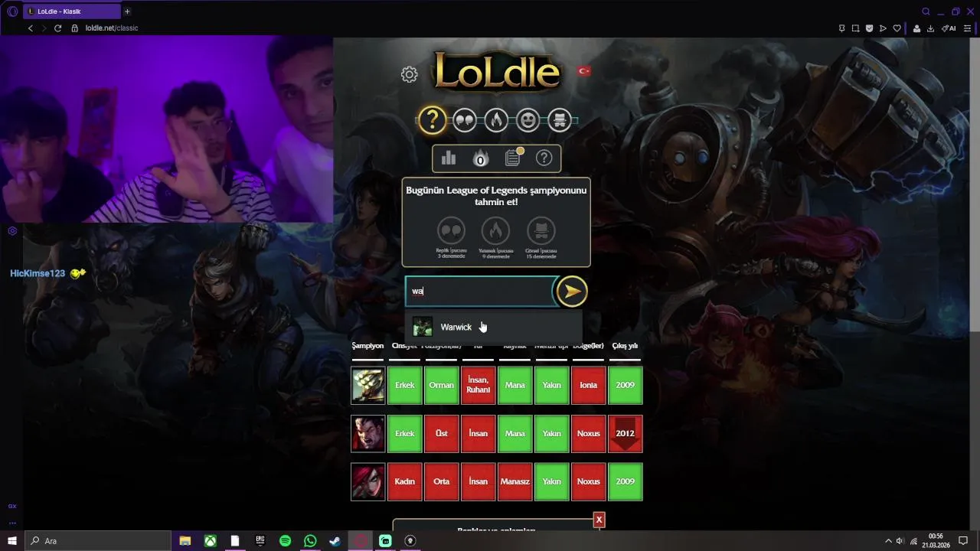Open the Windows Start menu

12,541
